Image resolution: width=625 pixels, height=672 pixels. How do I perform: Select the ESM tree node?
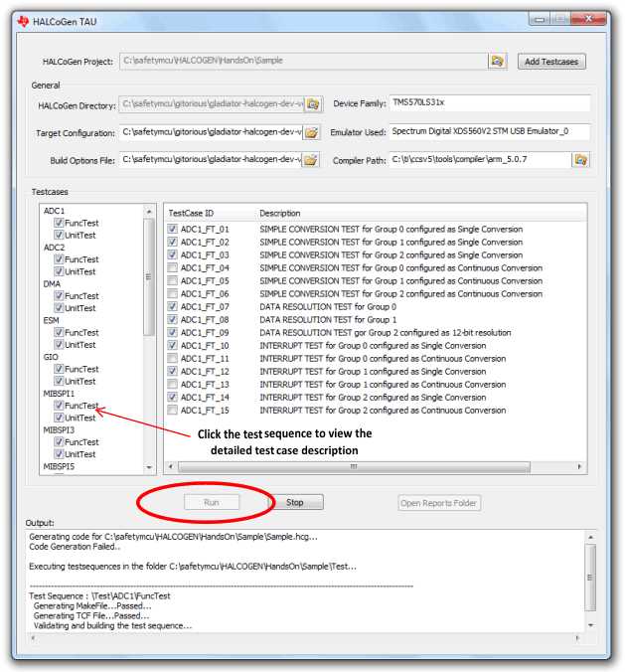[x=51, y=320]
